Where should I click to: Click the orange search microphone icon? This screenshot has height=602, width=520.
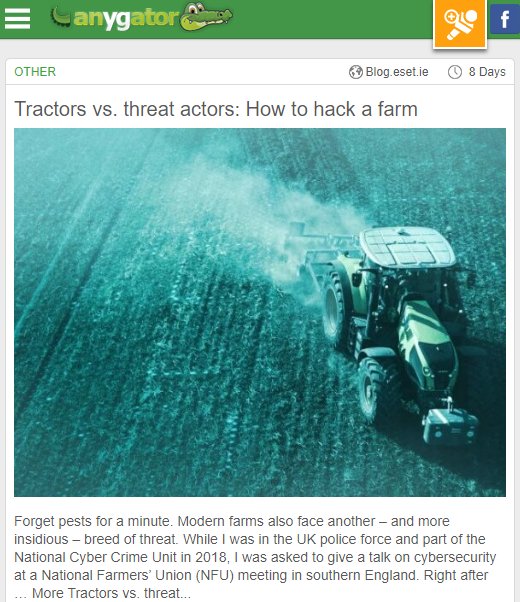[460, 24]
